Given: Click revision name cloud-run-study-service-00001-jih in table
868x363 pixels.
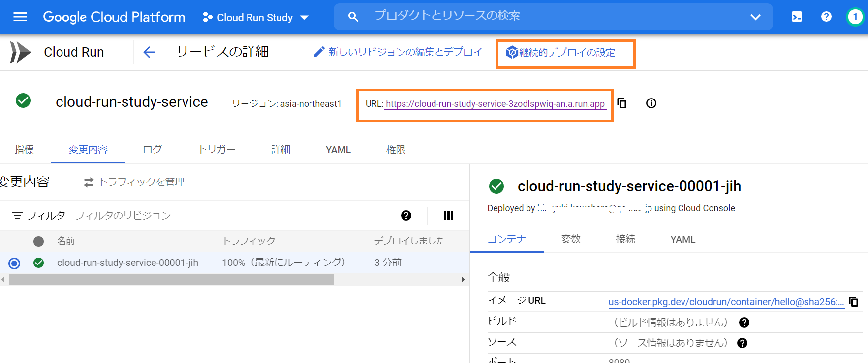Looking at the screenshot, I should [127, 263].
